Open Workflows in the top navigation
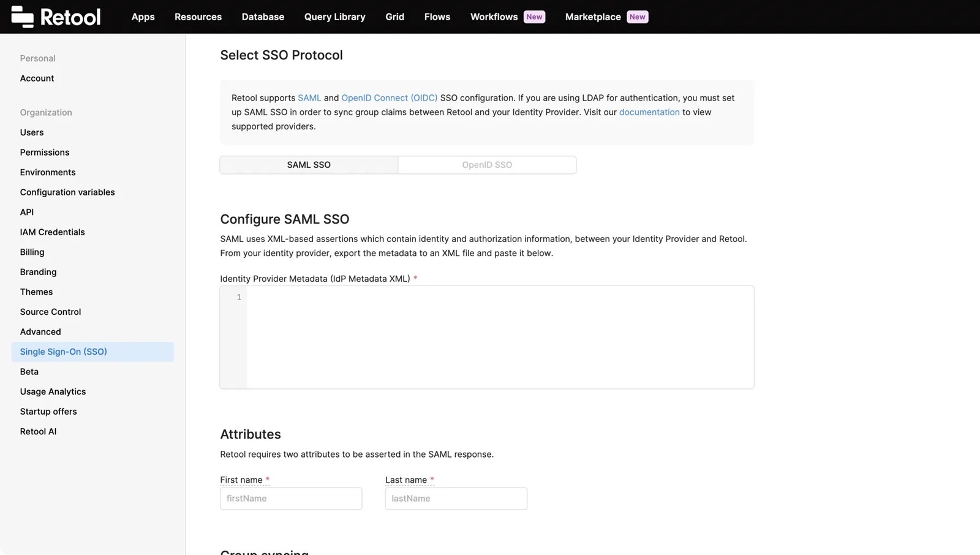The width and height of the screenshot is (980, 555). click(x=494, y=17)
